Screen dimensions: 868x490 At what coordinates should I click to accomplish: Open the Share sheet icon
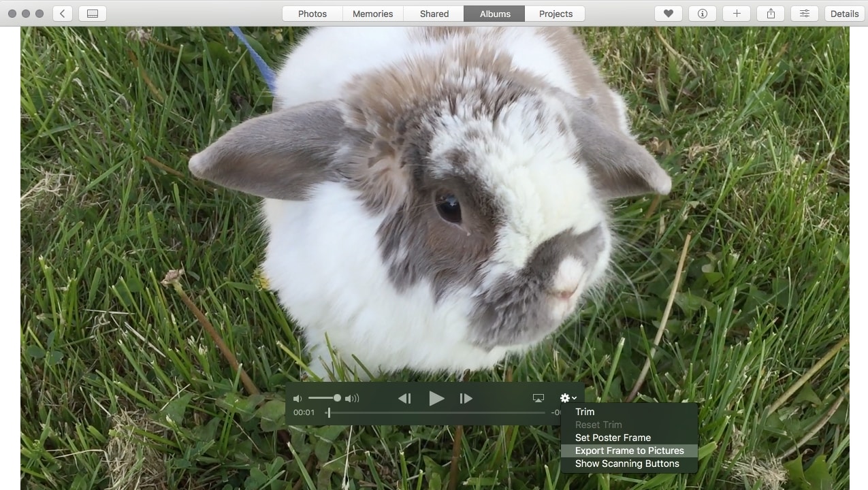tap(770, 13)
